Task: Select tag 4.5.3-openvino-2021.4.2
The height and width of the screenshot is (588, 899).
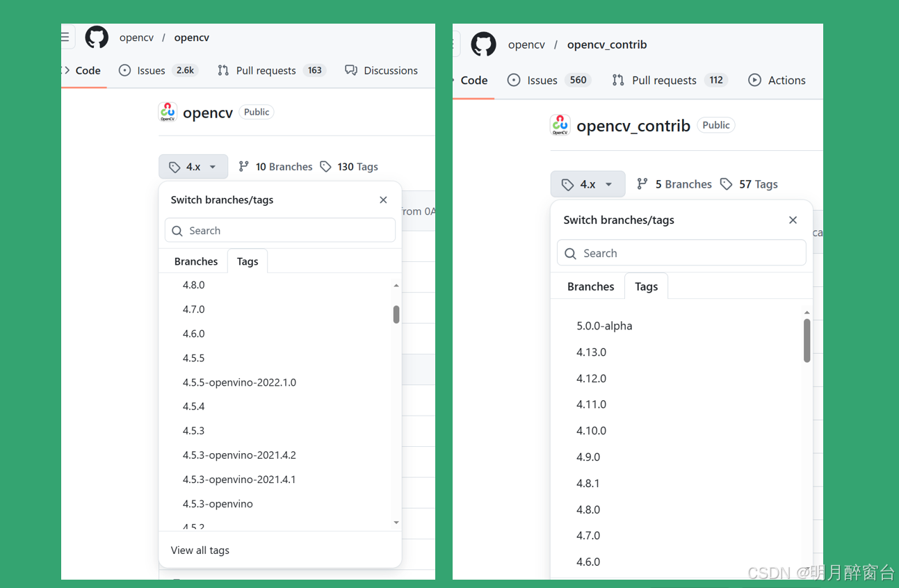Action: [239, 455]
